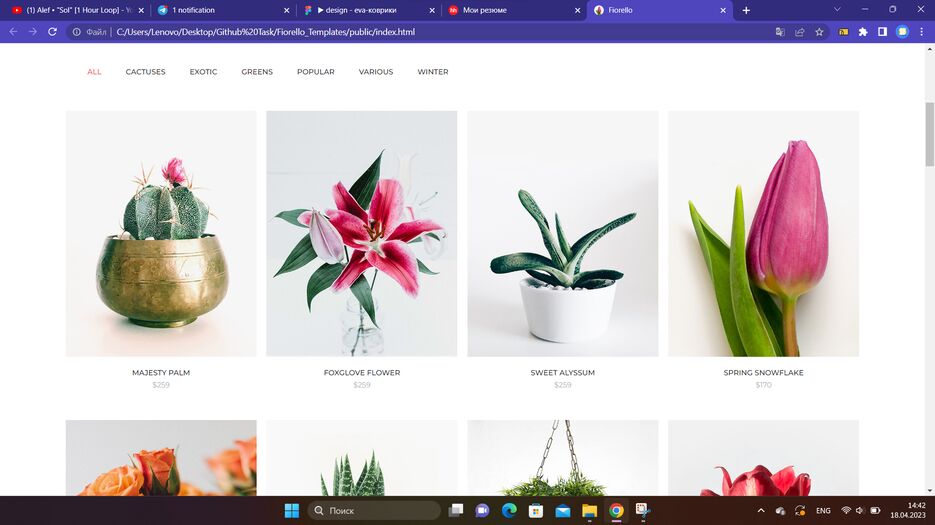The height and width of the screenshot is (525, 935).
Task: Filter products by CACTUSES
Action: tap(145, 72)
